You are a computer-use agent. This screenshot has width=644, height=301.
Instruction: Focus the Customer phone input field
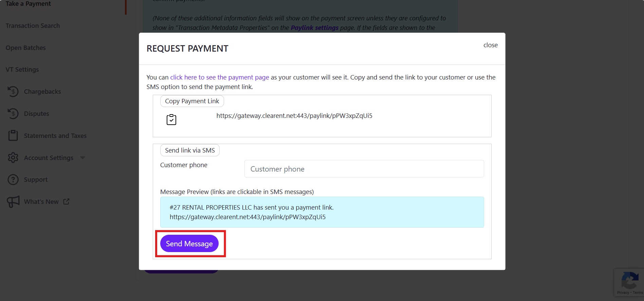tap(364, 169)
